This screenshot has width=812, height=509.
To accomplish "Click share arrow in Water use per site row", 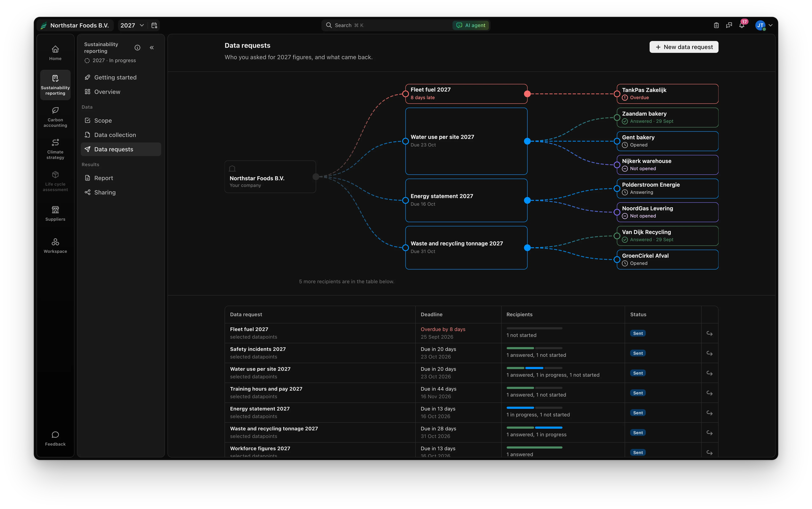I will click(x=710, y=373).
